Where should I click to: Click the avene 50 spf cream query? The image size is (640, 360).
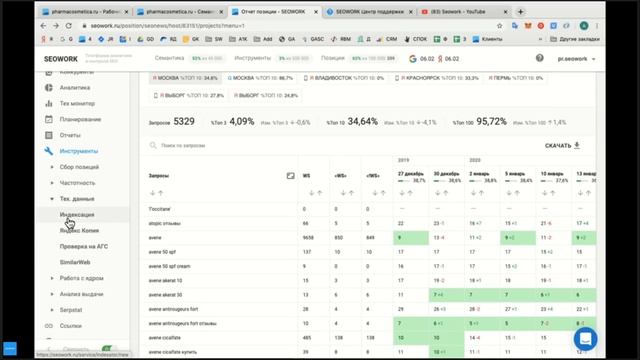point(169,266)
